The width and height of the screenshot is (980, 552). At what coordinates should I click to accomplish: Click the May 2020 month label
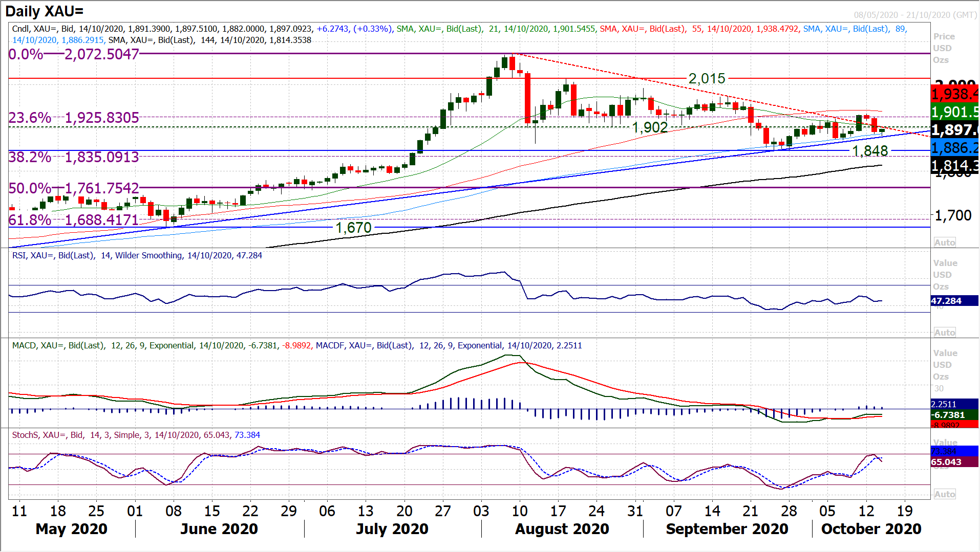pos(72,529)
